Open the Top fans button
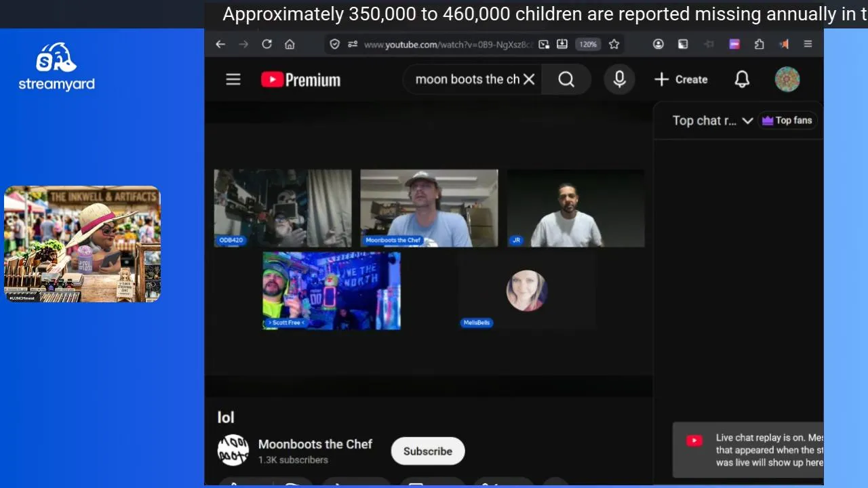The width and height of the screenshot is (868, 488). (x=787, y=121)
